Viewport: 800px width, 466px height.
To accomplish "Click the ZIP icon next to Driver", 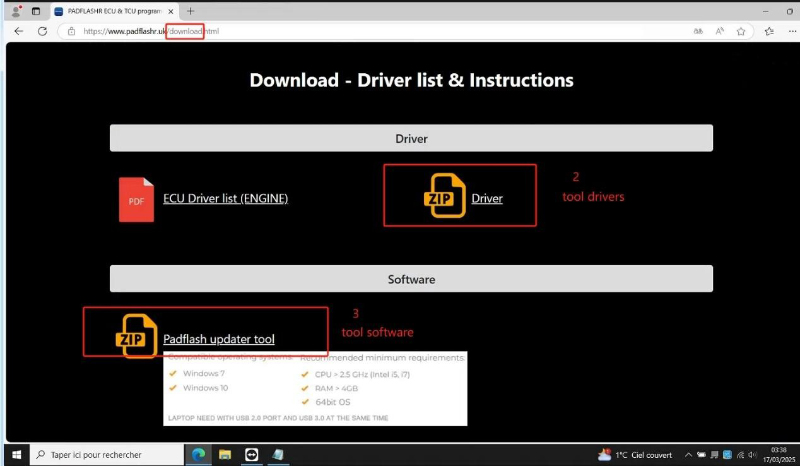I will (x=443, y=196).
